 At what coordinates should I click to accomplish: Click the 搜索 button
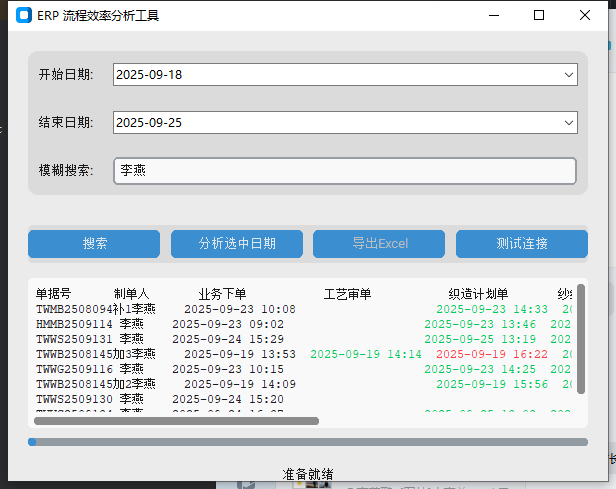(94, 244)
